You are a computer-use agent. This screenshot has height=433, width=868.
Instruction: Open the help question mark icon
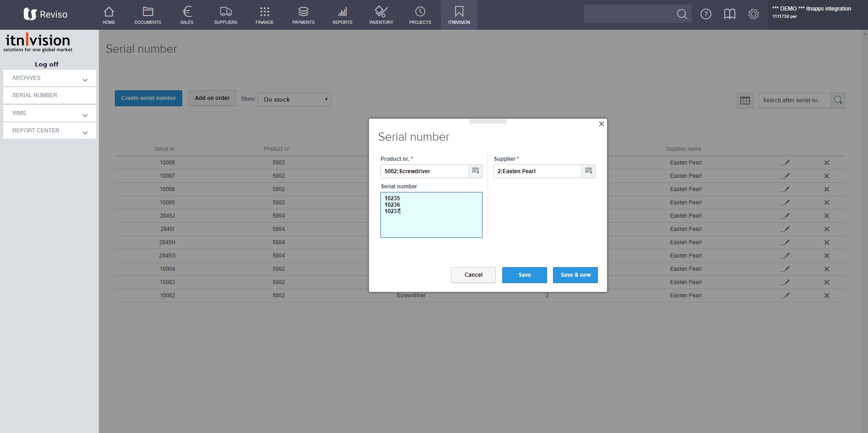(x=705, y=14)
